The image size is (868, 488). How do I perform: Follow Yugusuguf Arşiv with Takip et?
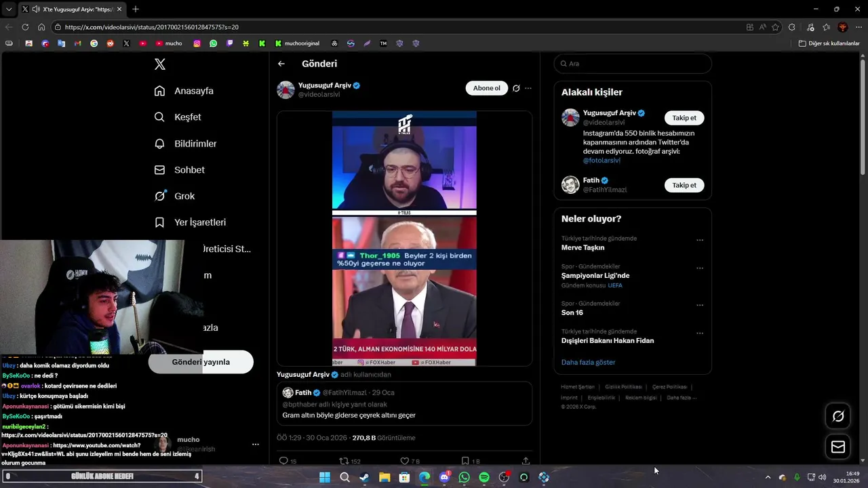coord(684,118)
